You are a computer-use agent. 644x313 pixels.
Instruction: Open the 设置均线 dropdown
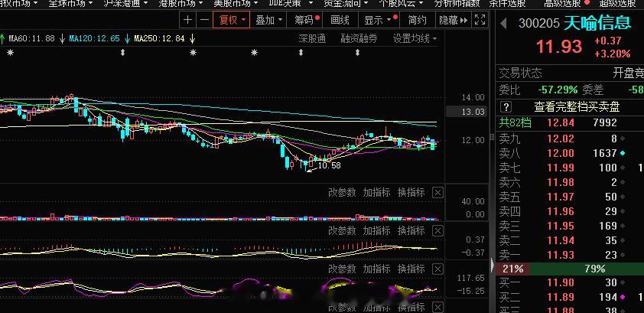415,39
